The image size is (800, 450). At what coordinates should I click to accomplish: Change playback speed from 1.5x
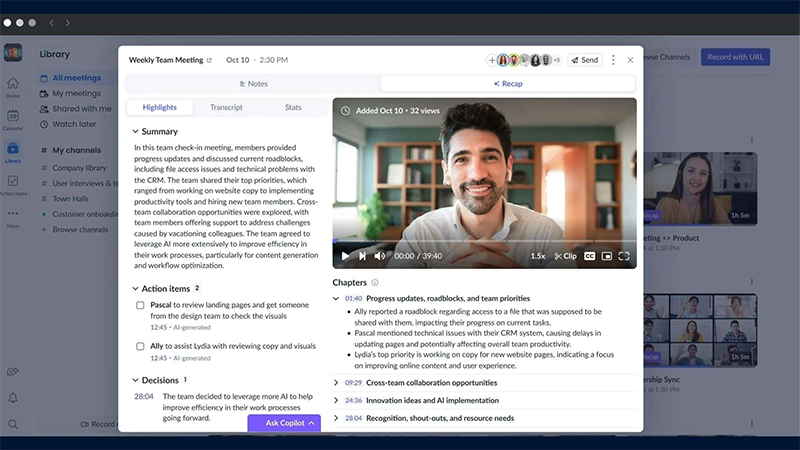538,256
